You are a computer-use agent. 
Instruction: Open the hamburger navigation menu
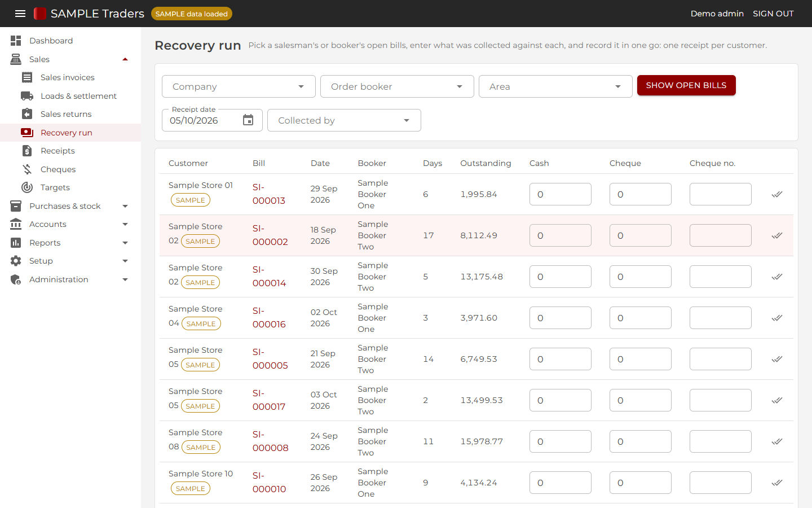coord(20,14)
